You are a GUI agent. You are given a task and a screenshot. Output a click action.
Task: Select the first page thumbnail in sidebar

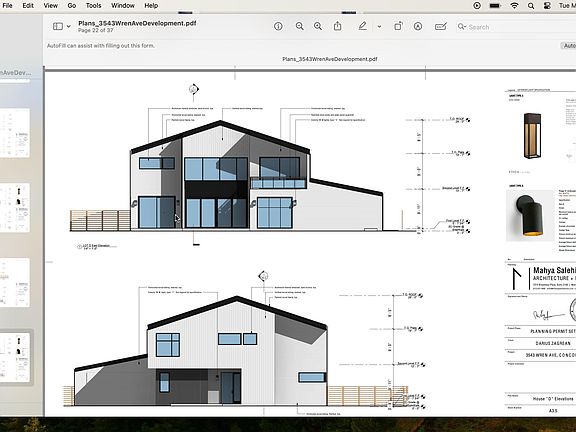click(15, 133)
